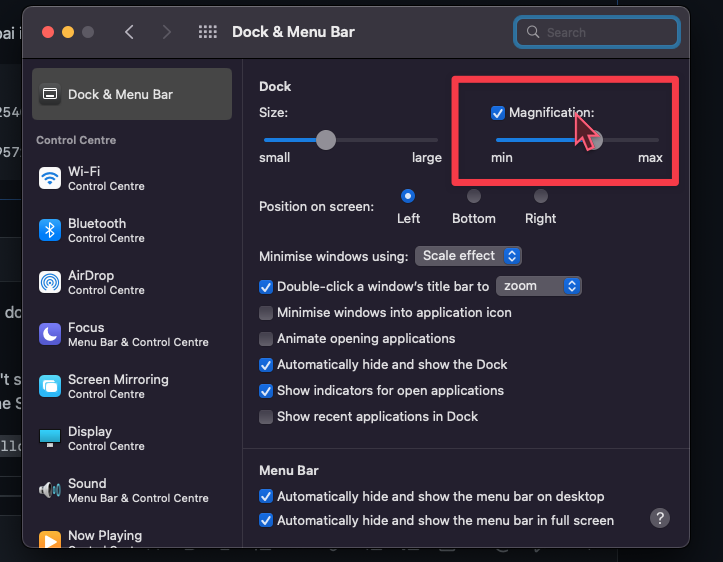
Task: Click the Dock Size slider knob
Action: (326, 140)
